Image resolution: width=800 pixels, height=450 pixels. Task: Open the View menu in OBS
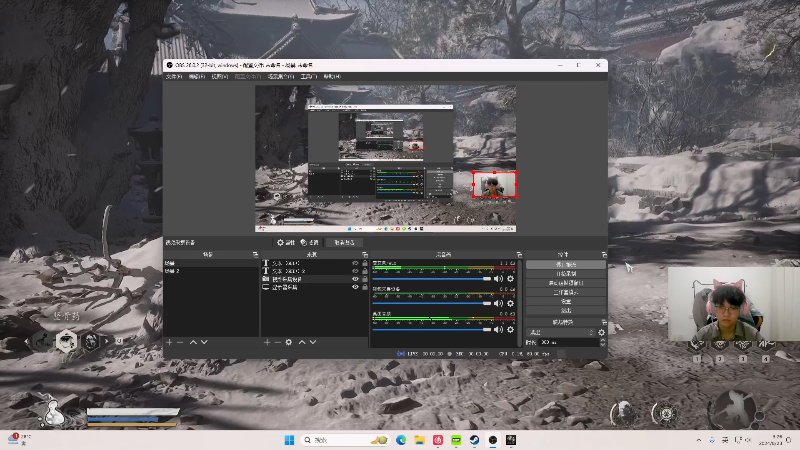tap(219, 77)
